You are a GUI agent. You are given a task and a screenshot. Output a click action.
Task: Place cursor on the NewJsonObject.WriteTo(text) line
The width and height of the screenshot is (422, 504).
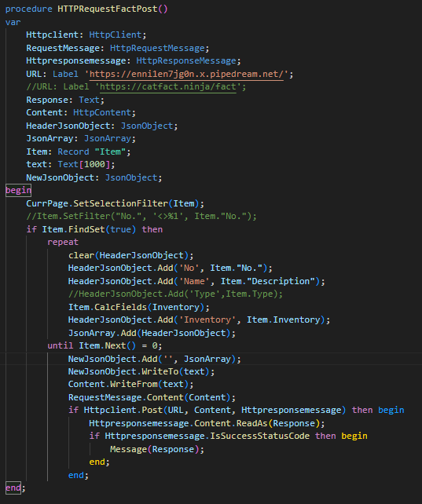pos(141,371)
